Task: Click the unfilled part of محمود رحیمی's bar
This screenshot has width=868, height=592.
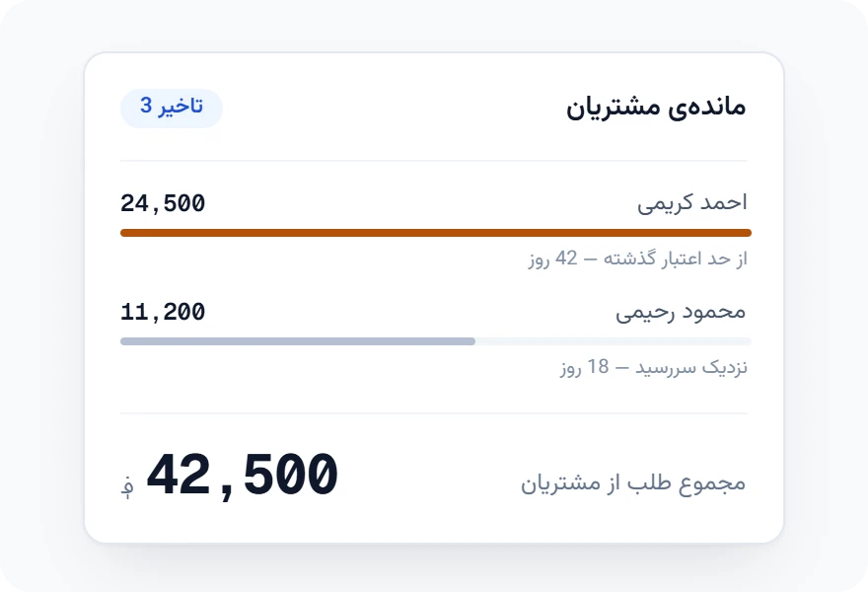Action: 614,341
